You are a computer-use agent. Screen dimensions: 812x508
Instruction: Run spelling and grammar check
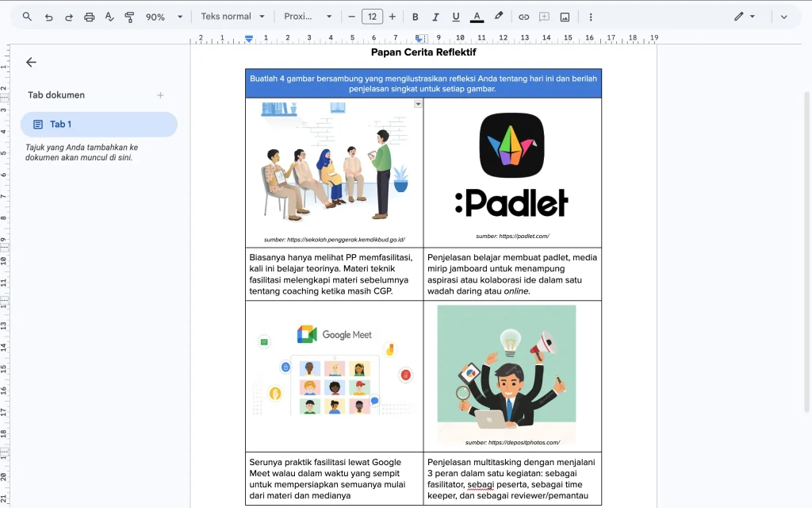point(109,17)
